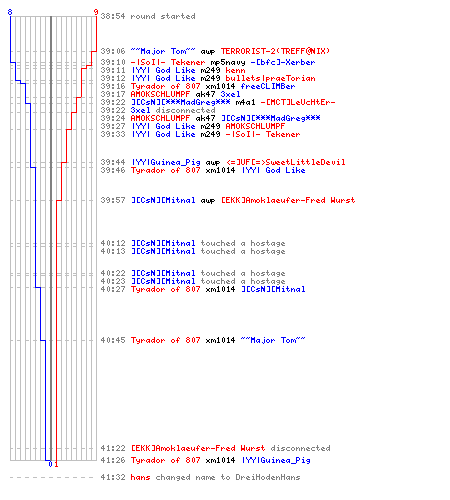450x500 pixels.
Task: Click red team count 9 atop graph
Action: [x=96, y=12]
